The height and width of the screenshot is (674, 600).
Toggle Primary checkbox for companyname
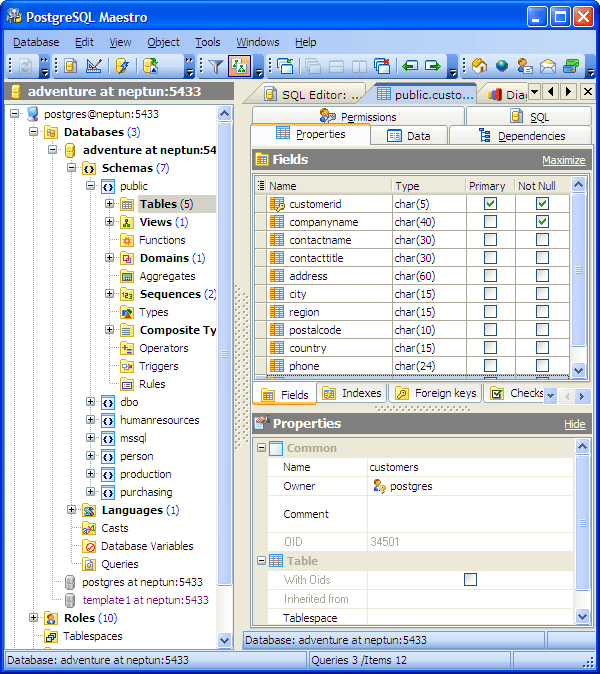pyautogui.click(x=490, y=222)
